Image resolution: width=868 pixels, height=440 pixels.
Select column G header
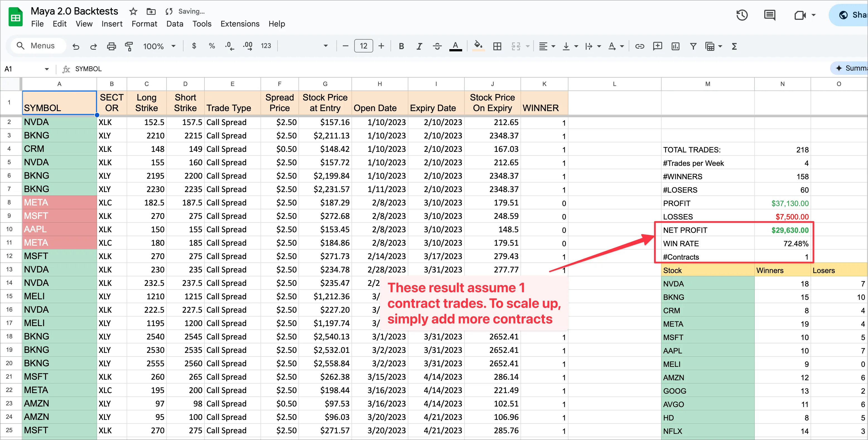[x=325, y=84]
